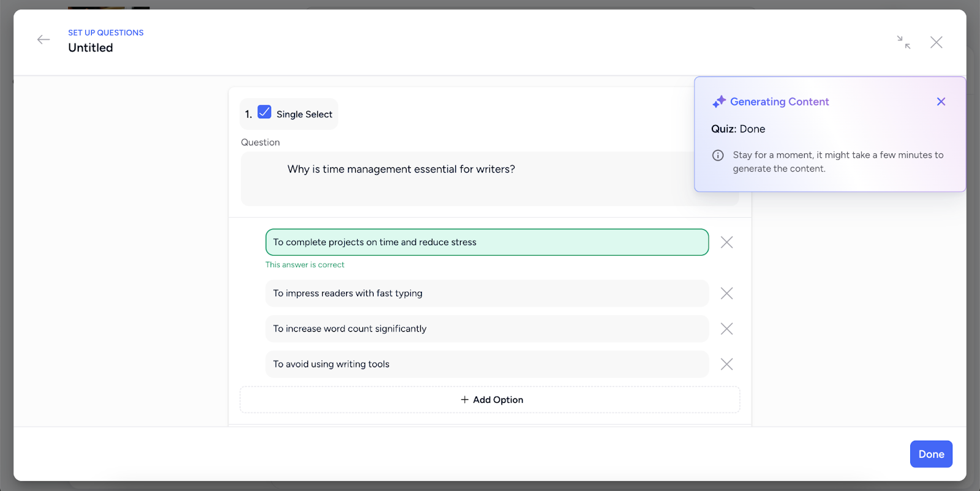Select the option 'To avoid using writing tools'
The image size is (980, 491).
(487, 364)
